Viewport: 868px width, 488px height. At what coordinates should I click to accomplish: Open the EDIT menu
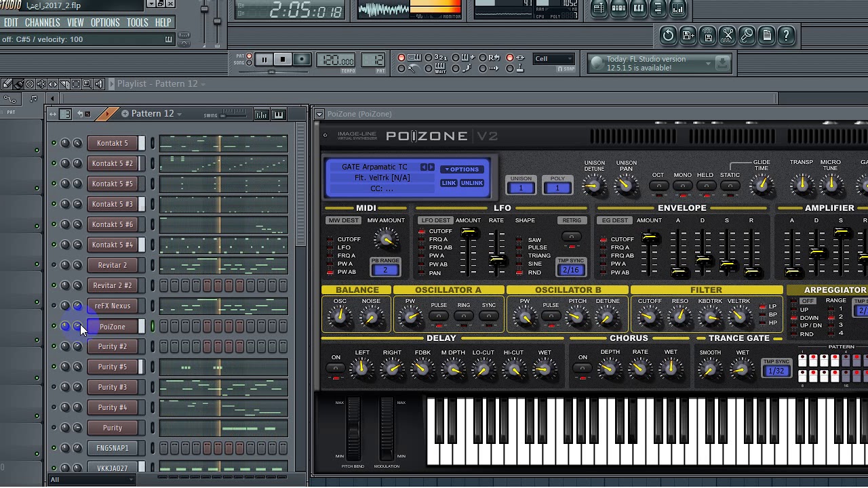[10, 22]
